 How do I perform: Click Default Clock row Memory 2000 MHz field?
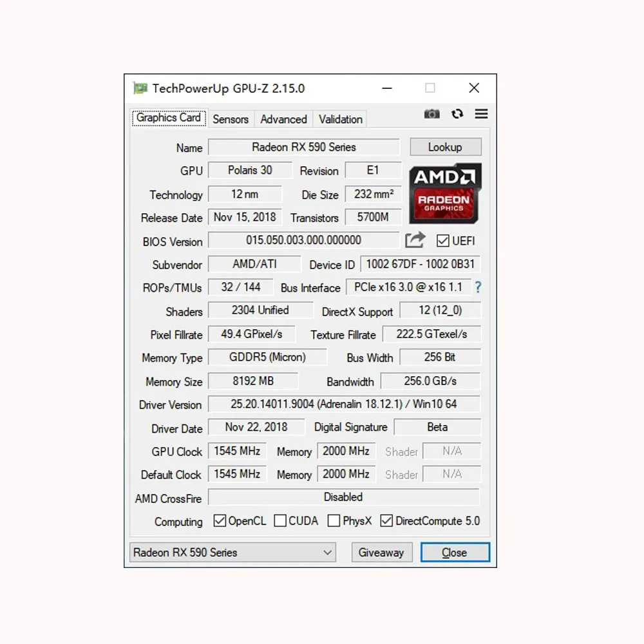point(346,474)
